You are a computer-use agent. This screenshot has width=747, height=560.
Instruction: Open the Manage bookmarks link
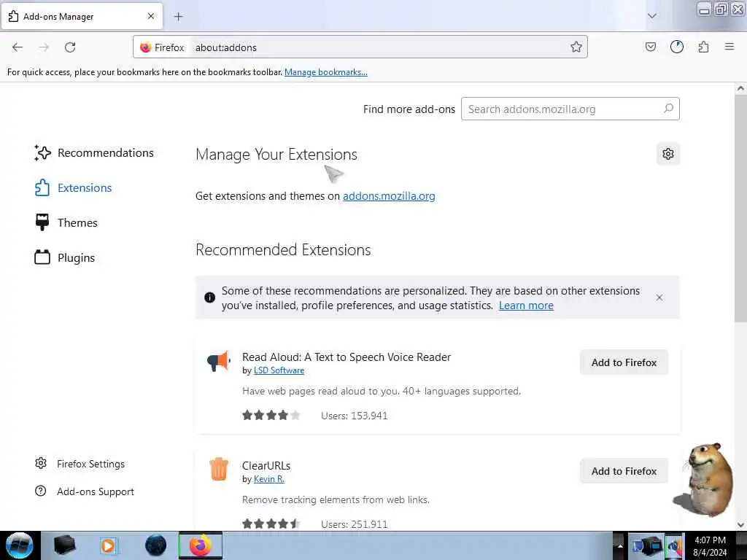(326, 72)
